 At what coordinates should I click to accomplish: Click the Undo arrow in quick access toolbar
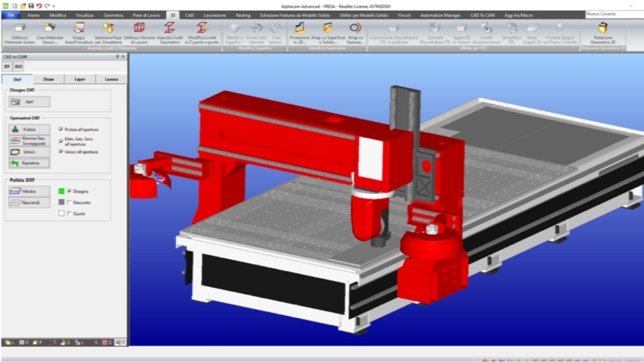(x=39, y=5)
